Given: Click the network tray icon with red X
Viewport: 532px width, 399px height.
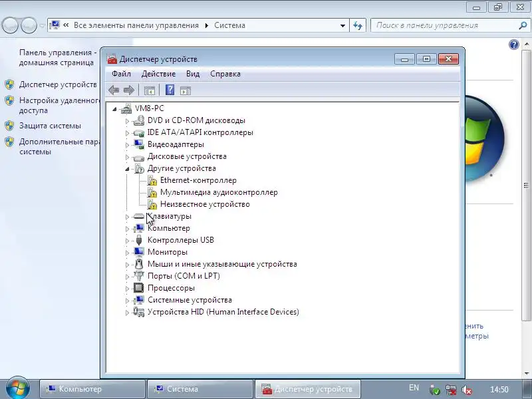Looking at the screenshot, I should (x=451, y=390).
